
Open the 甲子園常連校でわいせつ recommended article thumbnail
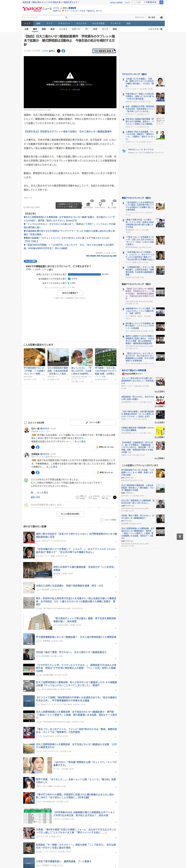(34, 357)
